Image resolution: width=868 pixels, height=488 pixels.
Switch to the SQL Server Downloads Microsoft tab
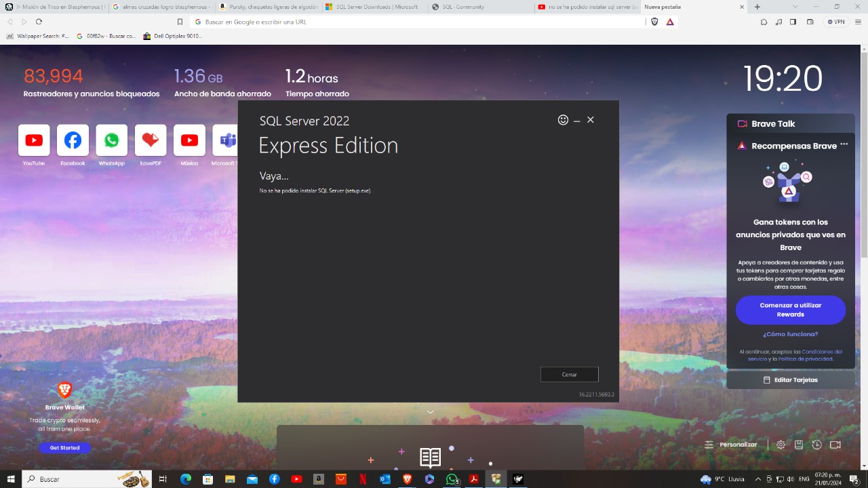pyautogui.click(x=375, y=7)
